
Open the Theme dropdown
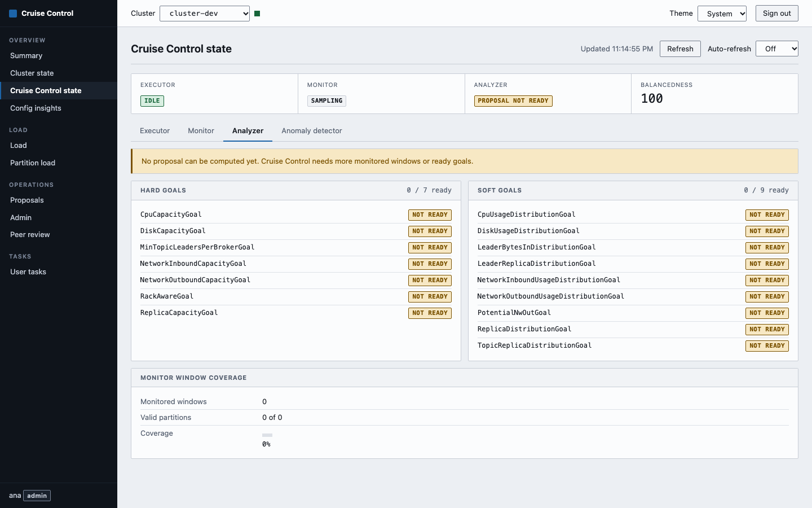[x=722, y=14]
